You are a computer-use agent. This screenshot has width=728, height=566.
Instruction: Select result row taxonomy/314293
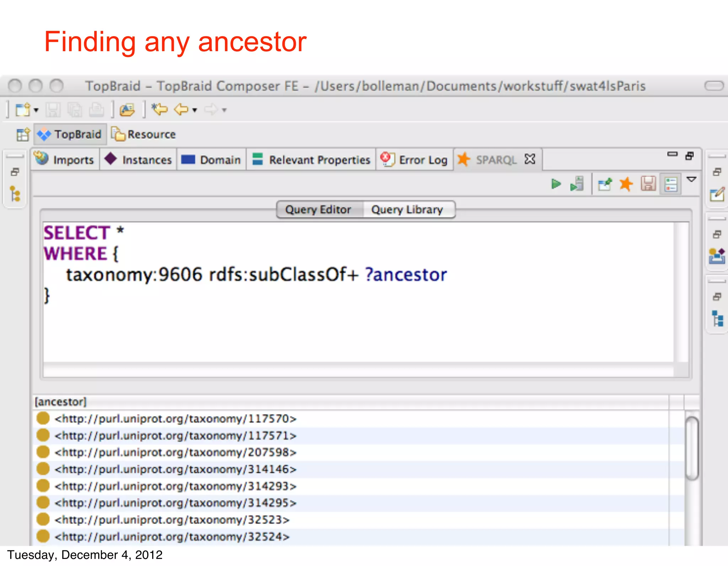(x=359, y=486)
